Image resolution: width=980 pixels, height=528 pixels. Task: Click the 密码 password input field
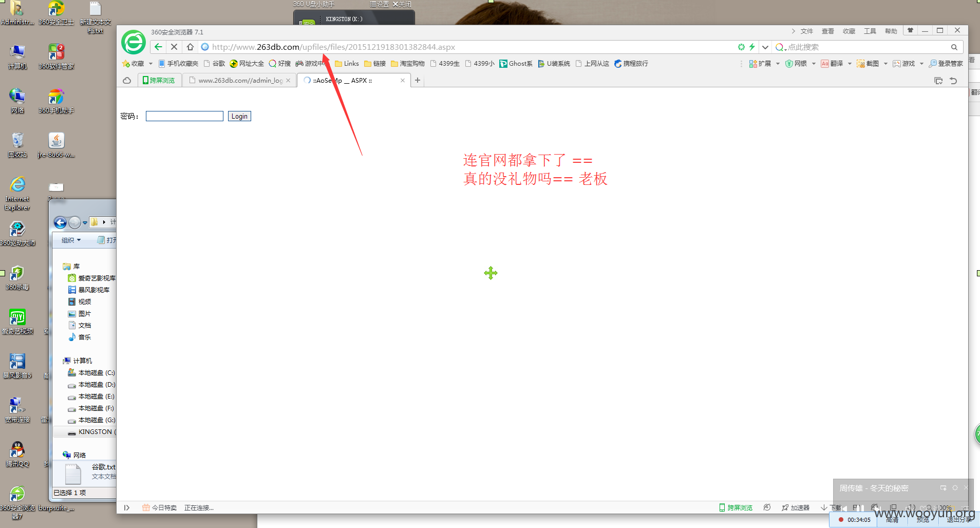184,116
